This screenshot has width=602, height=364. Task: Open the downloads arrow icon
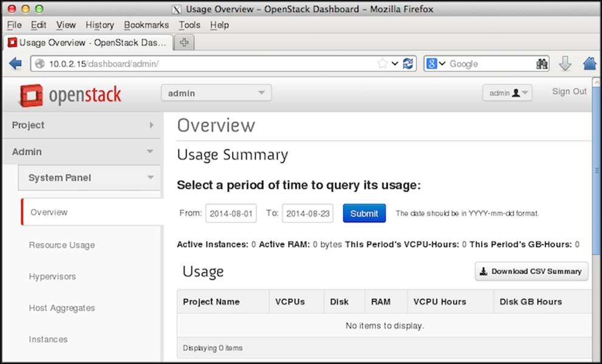pos(565,64)
